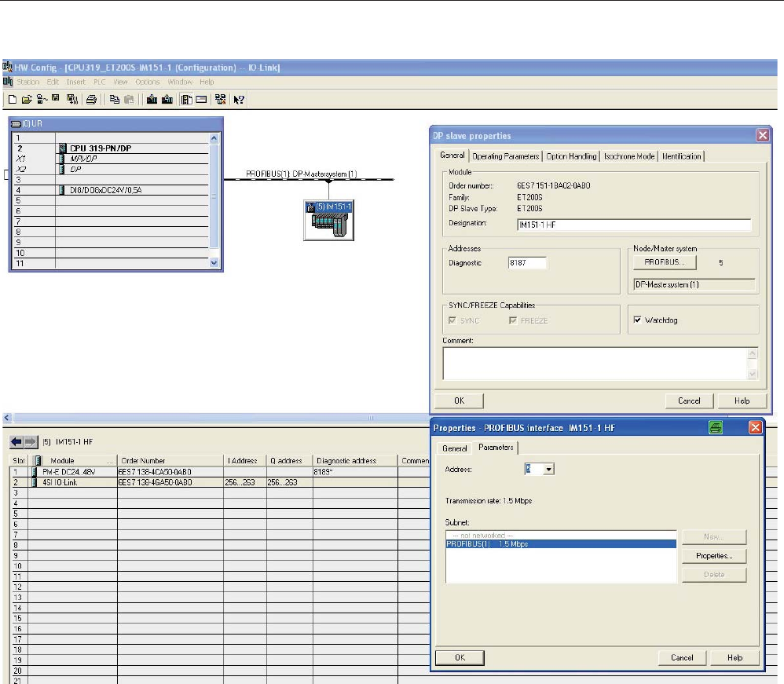Click Help in PROFIBUS interface properties
The height and width of the screenshot is (684, 784).
click(x=735, y=658)
